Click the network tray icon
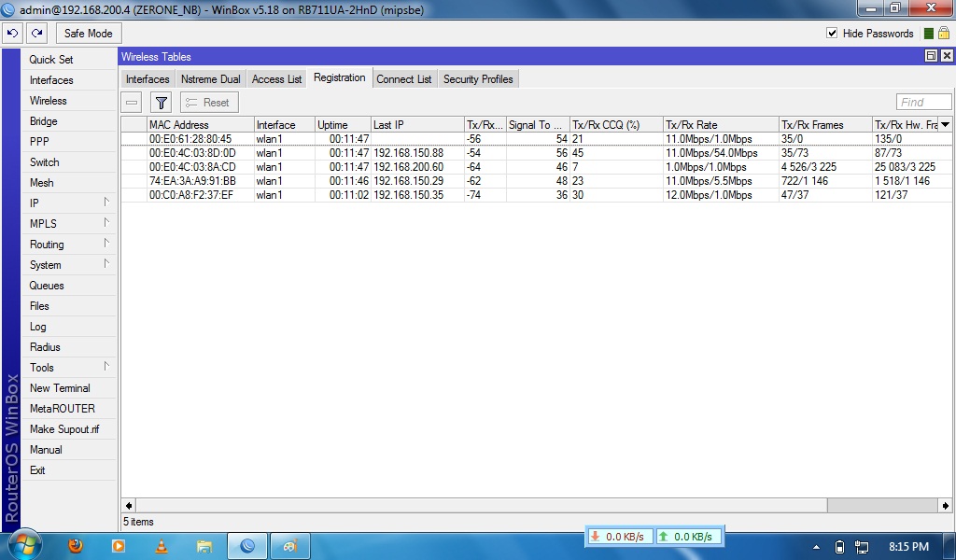This screenshot has width=956, height=560. point(862,547)
